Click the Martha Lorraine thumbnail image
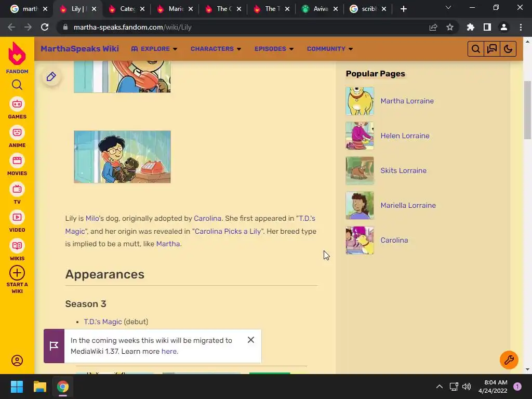 tap(360, 101)
